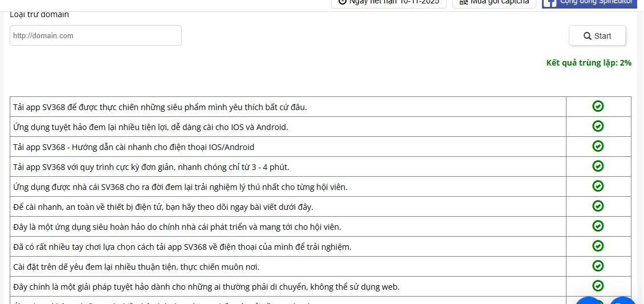Viewport: 644px width, 304px height.
Task: Click the Start search button
Action: (597, 36)
